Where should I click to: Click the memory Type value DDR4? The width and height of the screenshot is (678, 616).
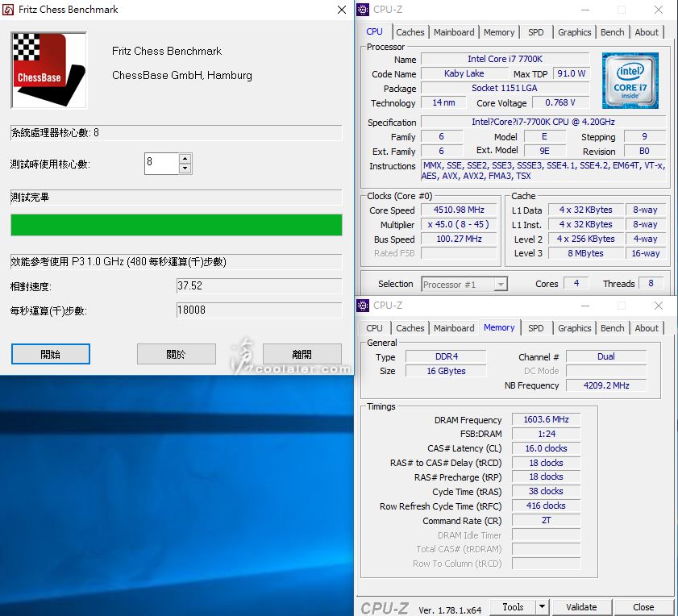(x=447, y=356)
